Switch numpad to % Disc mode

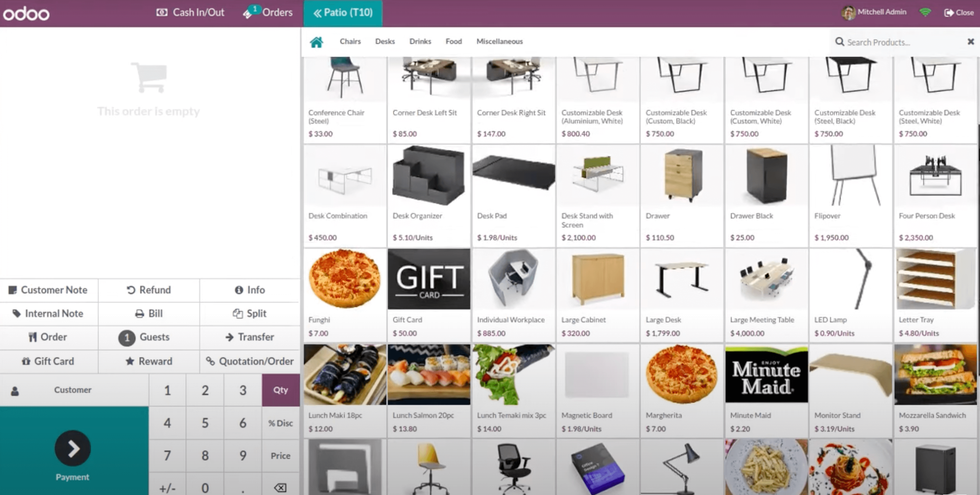click(280, 423)
